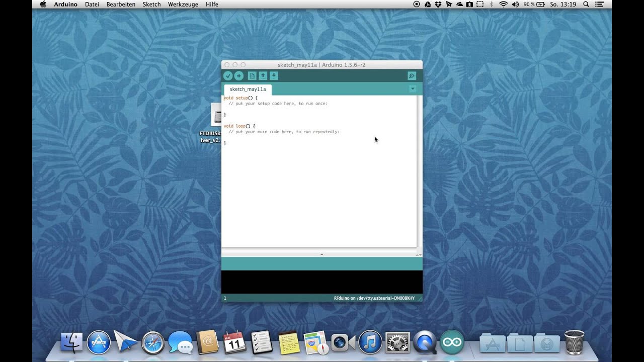The width and height of the screenshot is (644, 362).
Task: Open a sketch with the up-arrow Open icon
Action: coord(263,76)
